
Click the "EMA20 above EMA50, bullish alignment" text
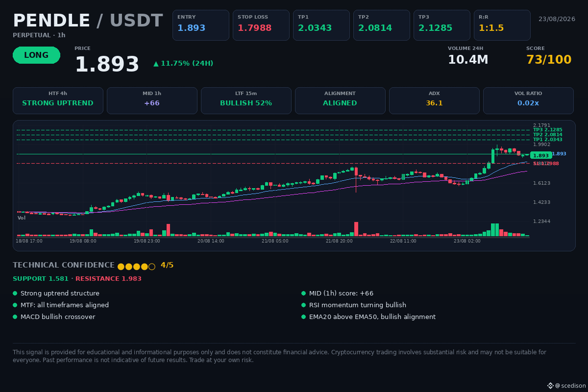[372, 317]
